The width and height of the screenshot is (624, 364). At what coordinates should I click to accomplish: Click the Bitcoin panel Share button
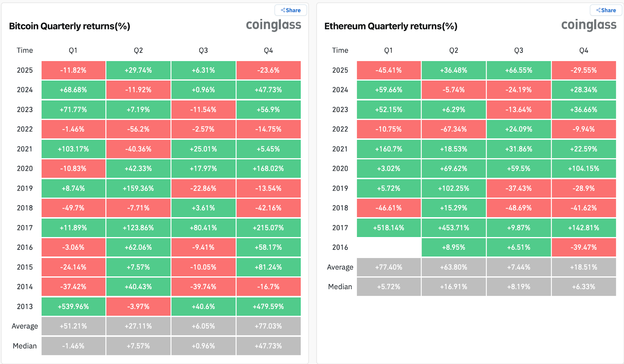(x=291, y=10)
